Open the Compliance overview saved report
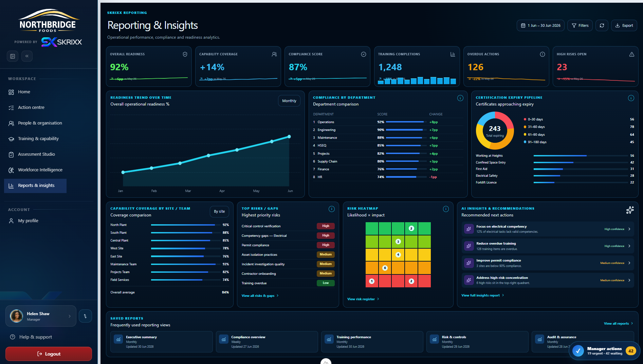 (267, 342)
